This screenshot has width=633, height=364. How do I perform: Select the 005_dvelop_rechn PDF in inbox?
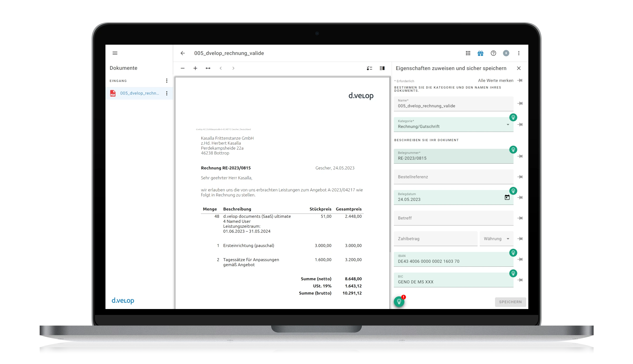point(139,93)
